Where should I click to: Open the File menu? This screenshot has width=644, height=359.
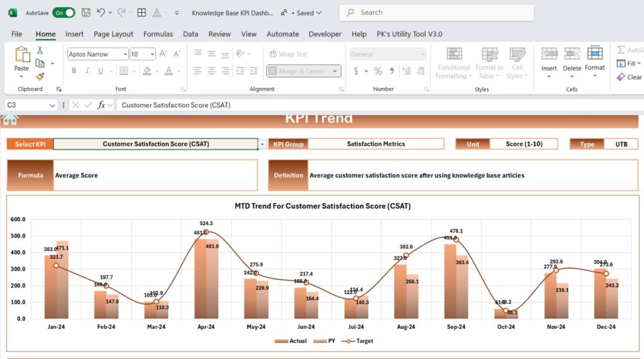point(17,34)
